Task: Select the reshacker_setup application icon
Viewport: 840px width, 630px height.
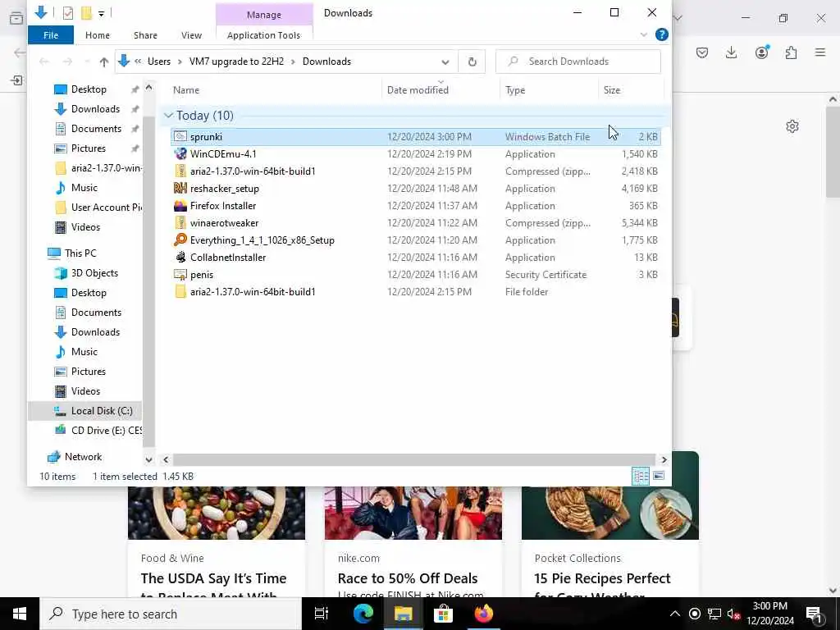Action: (180, 188)
